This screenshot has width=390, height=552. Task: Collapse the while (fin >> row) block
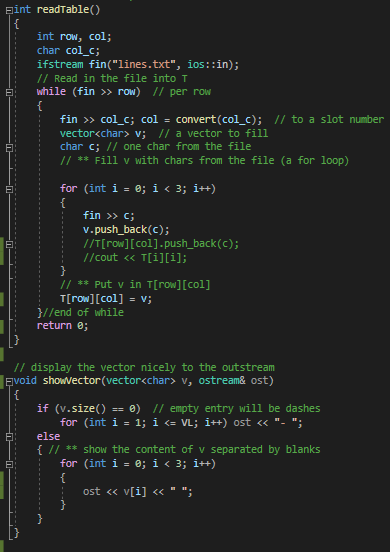pyautogui.click(x=10, y=92)
